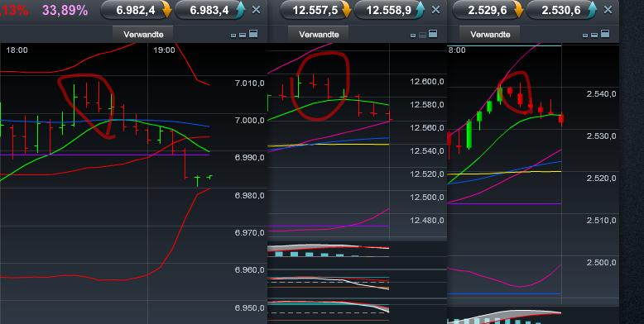
Task: Click the buy price button 12.558,9
Action: coord(389,10)
